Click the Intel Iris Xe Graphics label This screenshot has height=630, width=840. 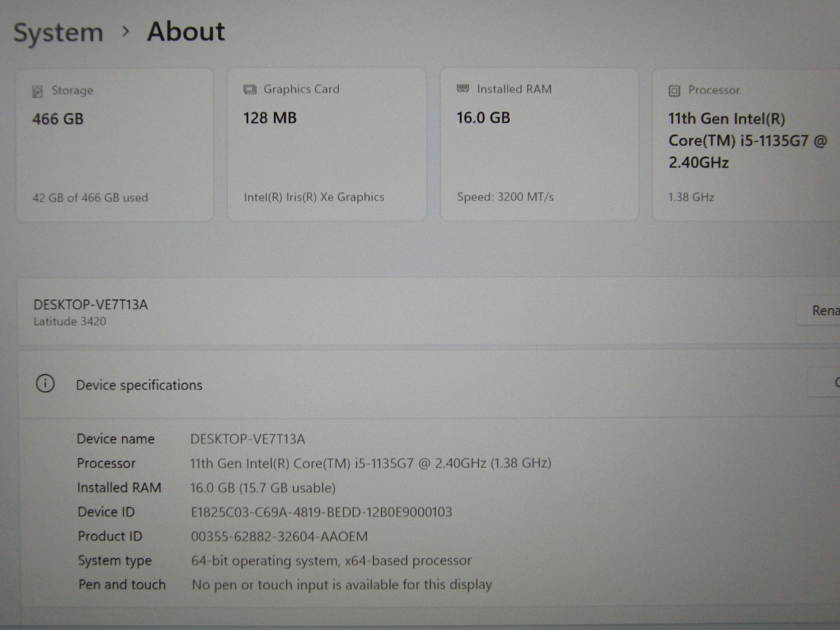314,197
